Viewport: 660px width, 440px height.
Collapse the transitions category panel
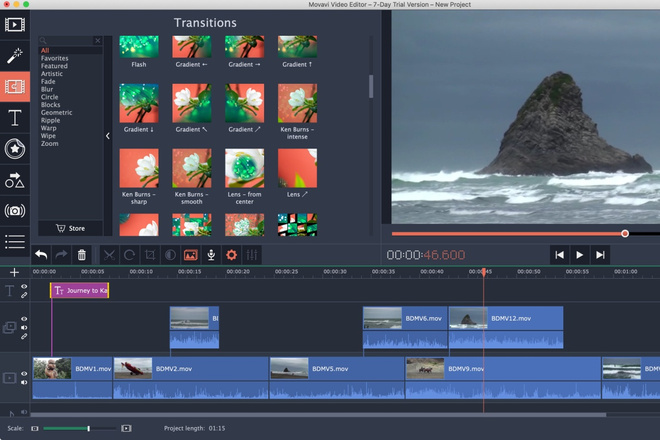[108, 136]
